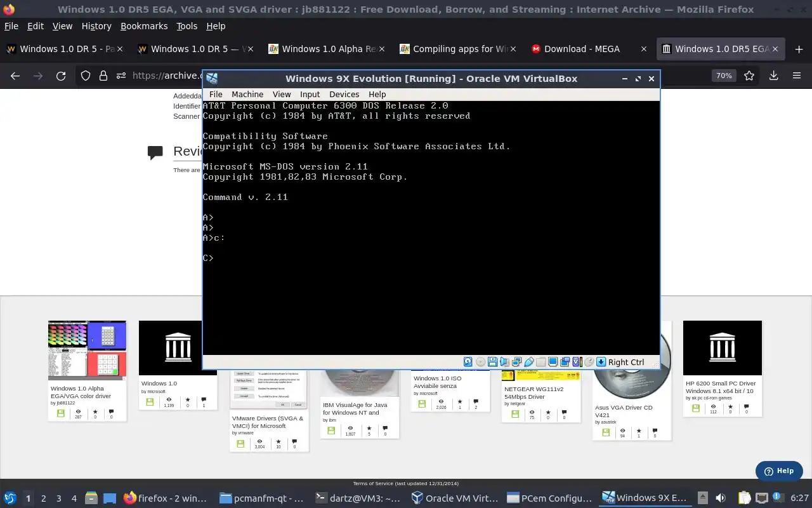This screenshot has height=508, width=812.
Task: Open Firefox hamburger application menu
Action: 797,76
